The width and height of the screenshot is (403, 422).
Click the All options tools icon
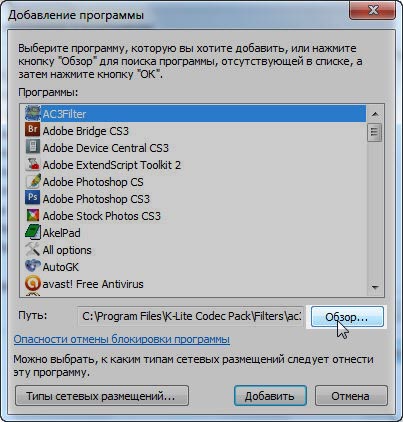33,249
